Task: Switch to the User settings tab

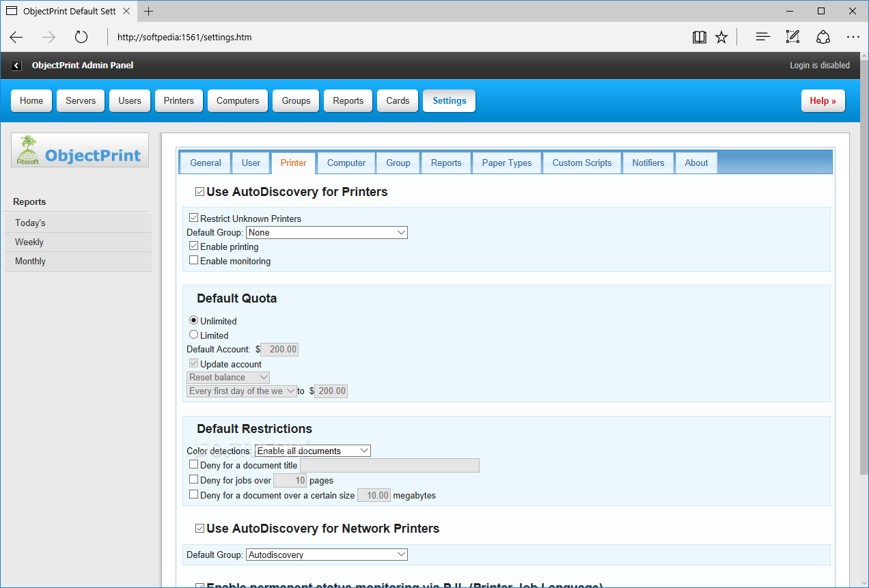Action: (251, 163)
